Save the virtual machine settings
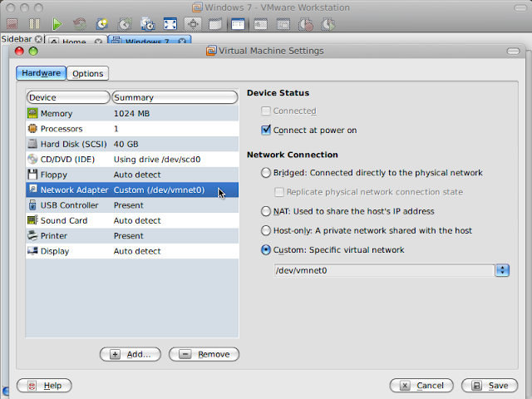The image size is (532, 399). (490, 386)
